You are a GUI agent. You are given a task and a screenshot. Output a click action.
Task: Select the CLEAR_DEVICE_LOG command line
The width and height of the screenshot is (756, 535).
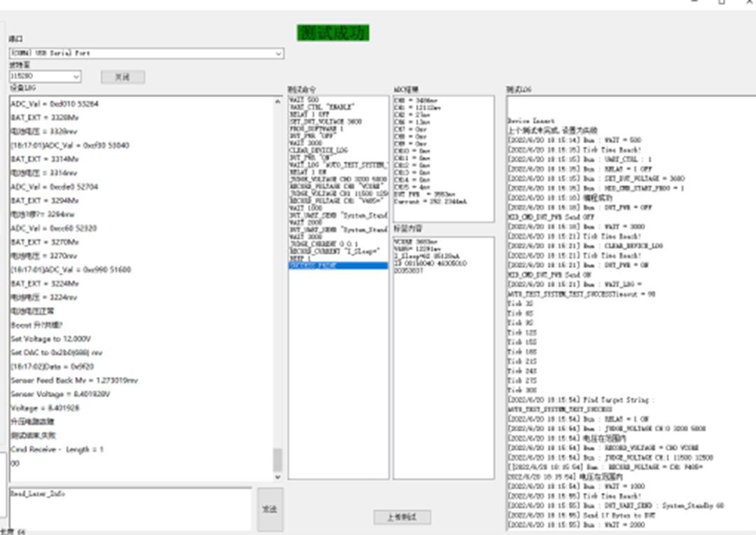pos(318,151)
